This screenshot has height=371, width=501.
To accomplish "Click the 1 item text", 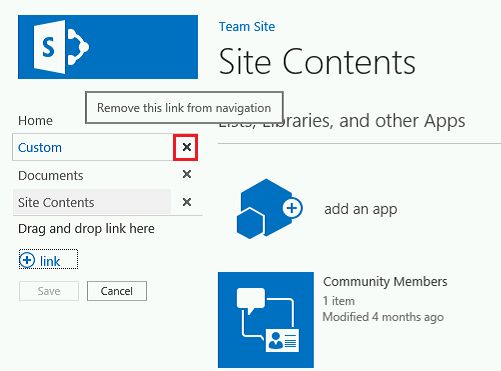I will pyautogui.click(x=339, y=301).
